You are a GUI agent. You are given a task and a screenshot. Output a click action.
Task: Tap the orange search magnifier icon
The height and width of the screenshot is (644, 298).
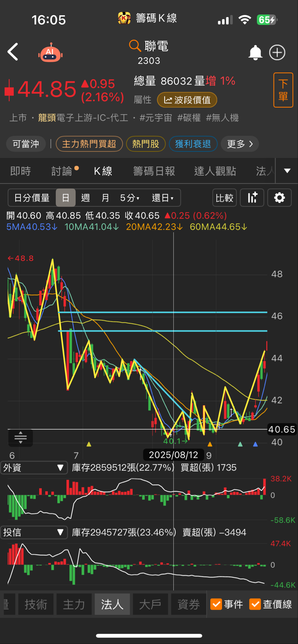135,46
